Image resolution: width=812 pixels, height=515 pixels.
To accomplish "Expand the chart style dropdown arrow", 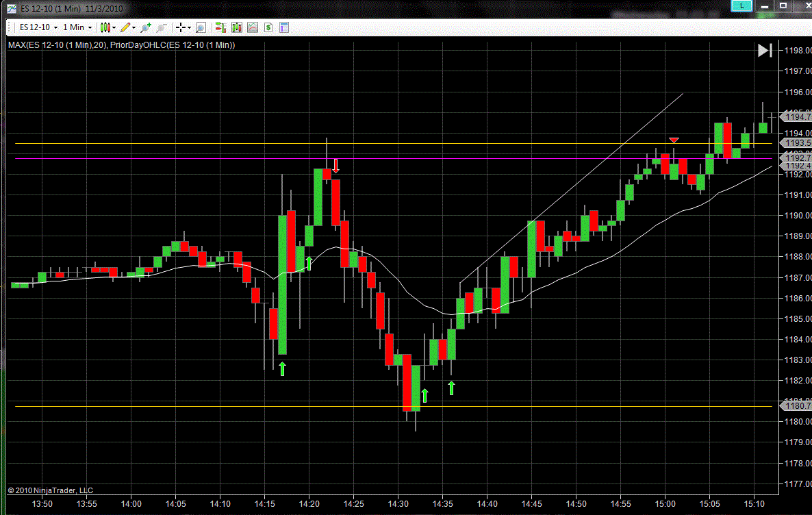I will [114, 28].
